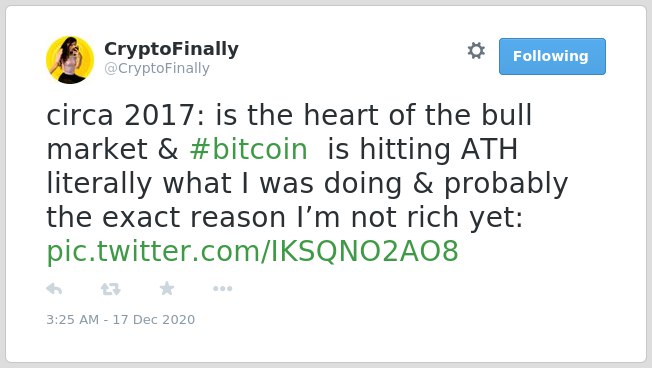The image size is (652, 368).
Task: Reply to the tweet with the arrow icon
Action: [x=54, y=289]
